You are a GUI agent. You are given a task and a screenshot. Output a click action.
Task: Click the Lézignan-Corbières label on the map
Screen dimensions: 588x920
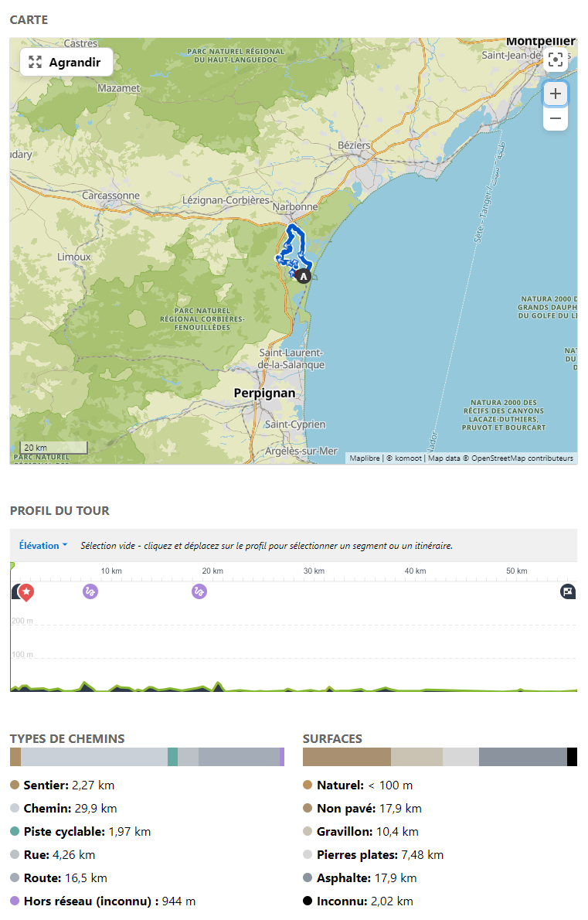click(x=226, y=200)
